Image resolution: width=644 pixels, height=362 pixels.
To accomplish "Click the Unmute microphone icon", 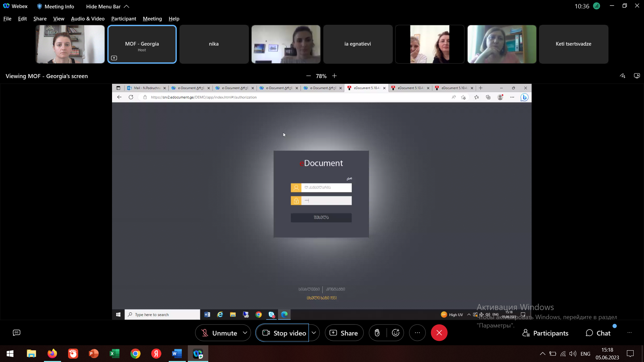I will coord(204,333).
